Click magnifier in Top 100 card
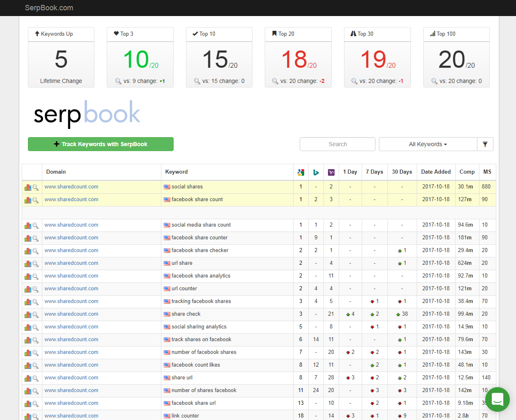The image size is (516, 420). (434, 81)
